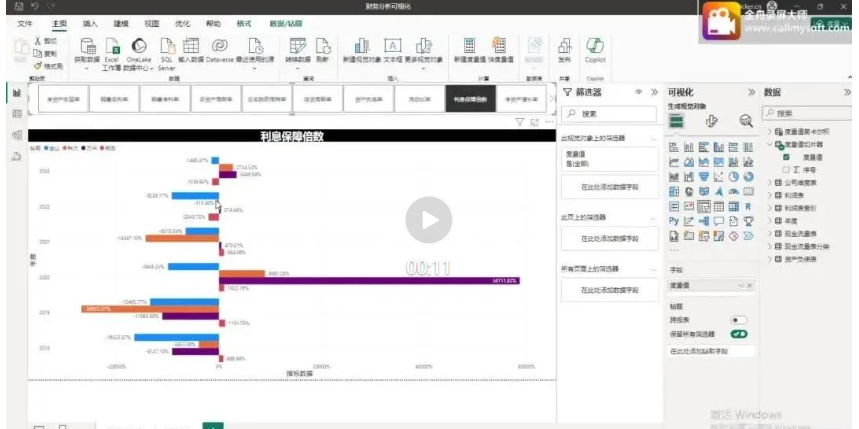Switch to the 插入 ribbon tab
Viewport: 859px width, 429px height.
tap(90, 24)
